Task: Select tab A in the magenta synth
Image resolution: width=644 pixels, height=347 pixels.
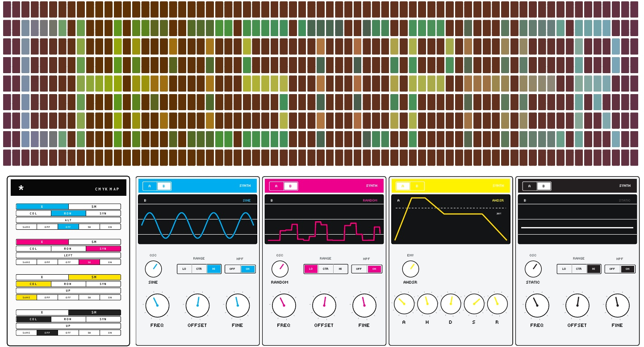Action: click(276, 186)
